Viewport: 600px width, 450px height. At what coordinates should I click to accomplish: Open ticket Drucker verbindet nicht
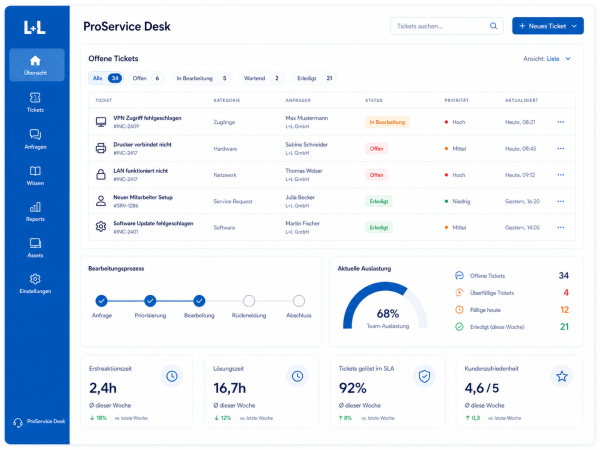pos(142,145)
